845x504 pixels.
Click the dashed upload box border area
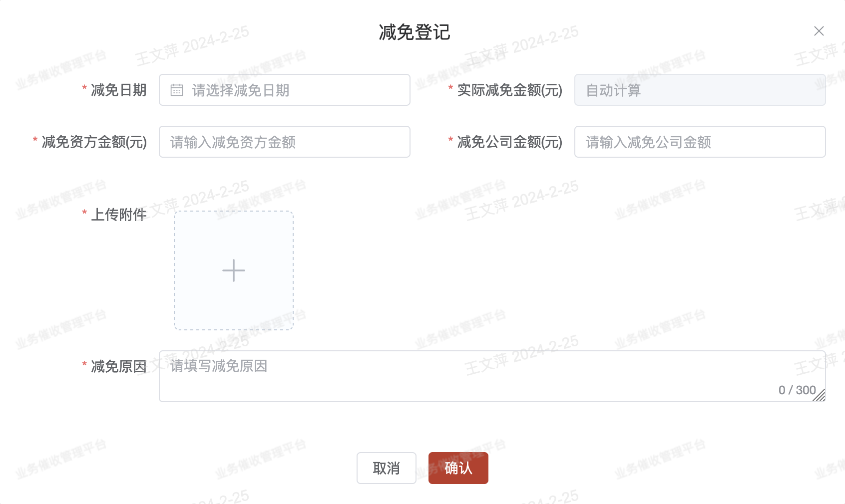click(234, 270)
